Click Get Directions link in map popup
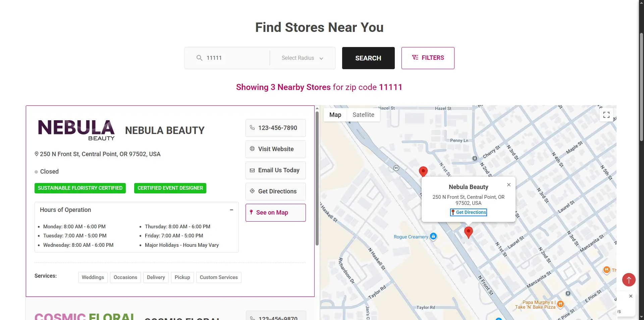 click(468, 212)
